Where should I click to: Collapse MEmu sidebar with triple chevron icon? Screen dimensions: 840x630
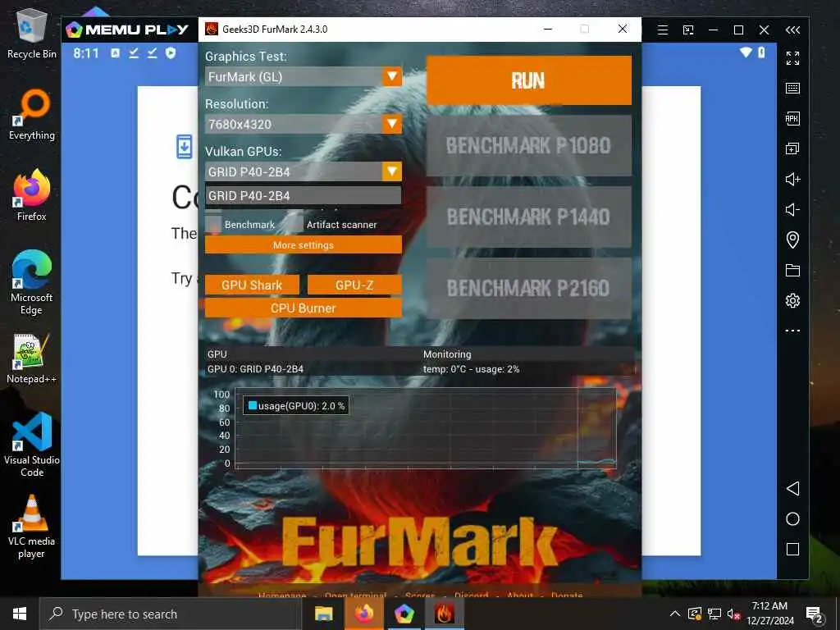[x=792, y=30]
